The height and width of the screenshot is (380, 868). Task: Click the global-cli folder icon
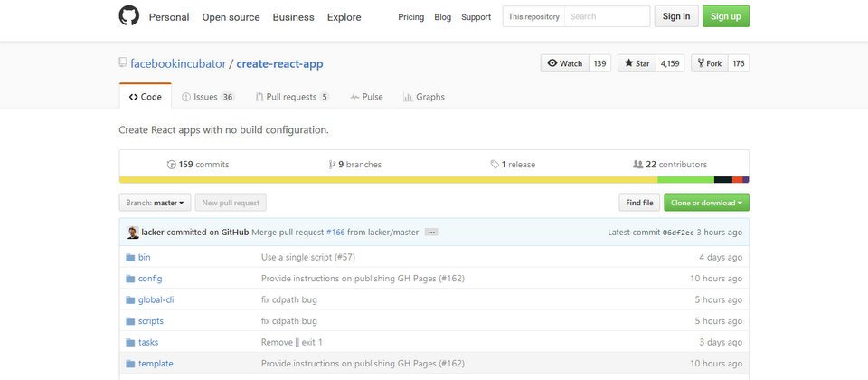(x=130, y=299)
